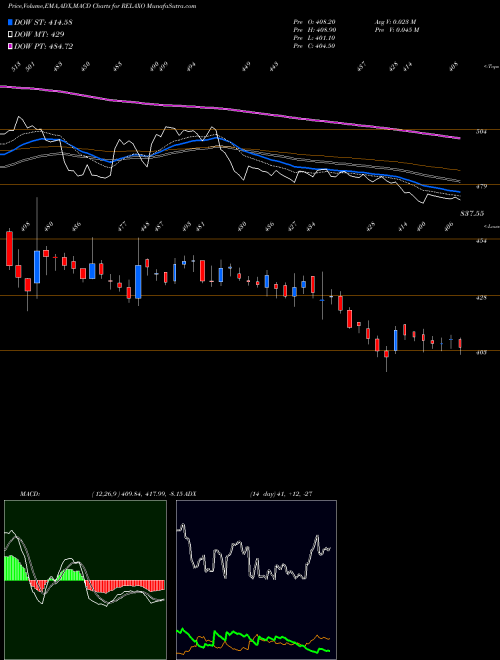Click the blue DOW ST legend swatch

[x=10, y=22]
